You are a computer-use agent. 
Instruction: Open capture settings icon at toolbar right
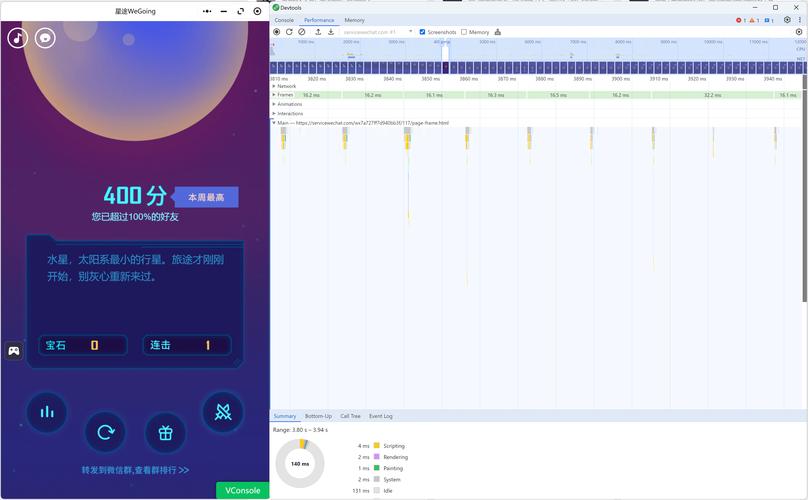point(799,32)
